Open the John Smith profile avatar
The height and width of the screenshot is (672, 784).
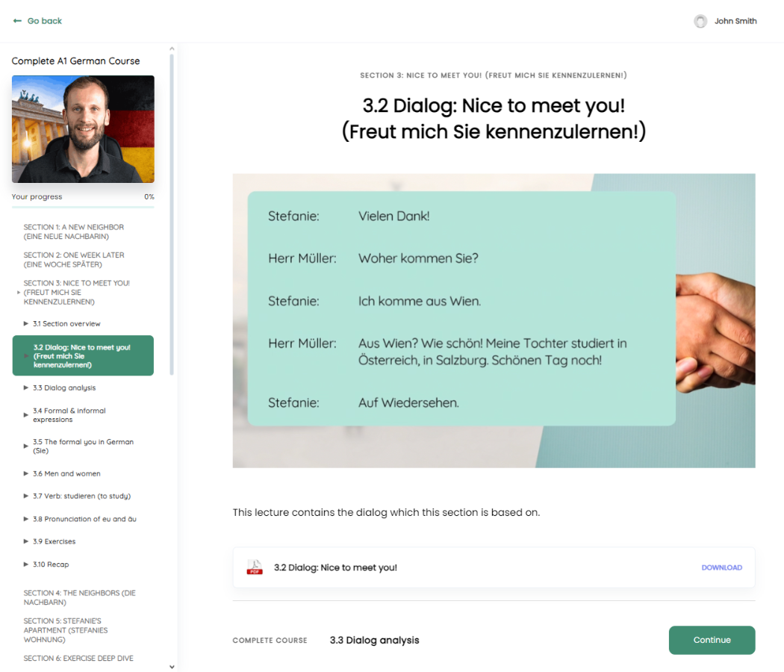pyautogui.click(x=700, y=21)
